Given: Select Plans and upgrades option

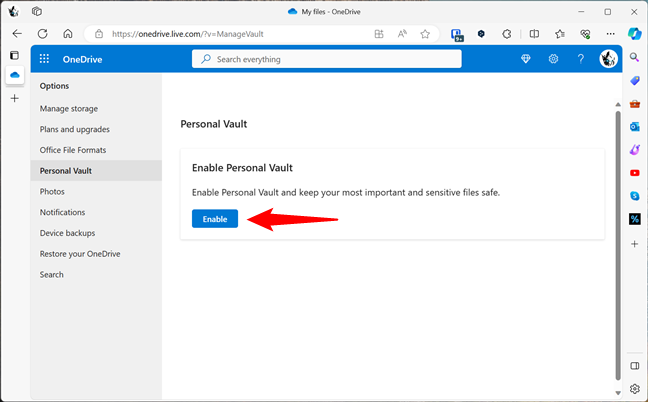Looking at the screenshot, I should [x=75, y=129].
